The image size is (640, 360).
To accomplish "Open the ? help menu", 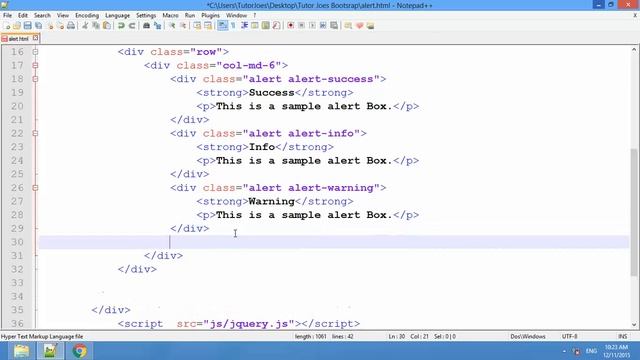I will (x=255, y=16).
